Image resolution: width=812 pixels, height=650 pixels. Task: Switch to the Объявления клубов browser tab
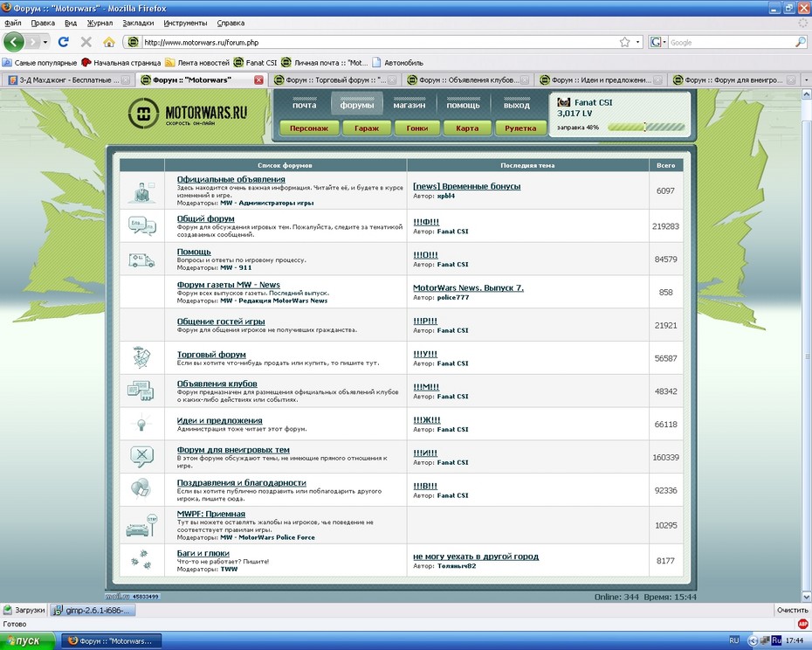point(468,80)
